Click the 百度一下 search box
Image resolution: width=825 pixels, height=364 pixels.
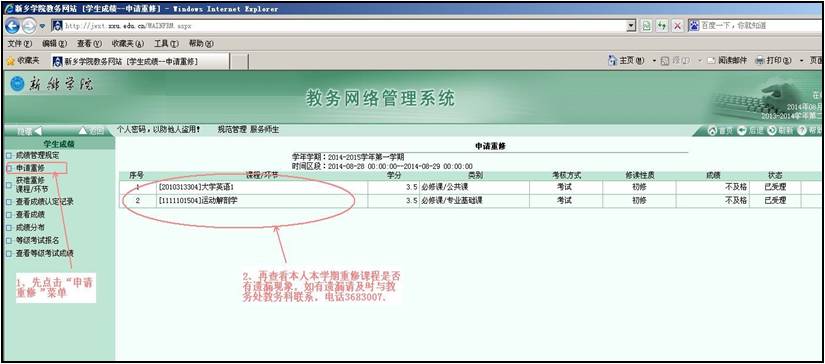[762, 25]
